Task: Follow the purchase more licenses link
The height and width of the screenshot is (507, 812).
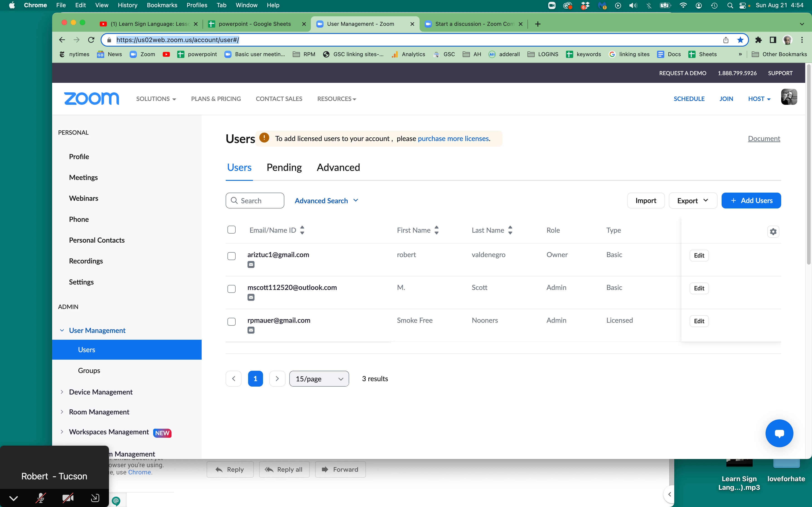Action: coord(453,139)
